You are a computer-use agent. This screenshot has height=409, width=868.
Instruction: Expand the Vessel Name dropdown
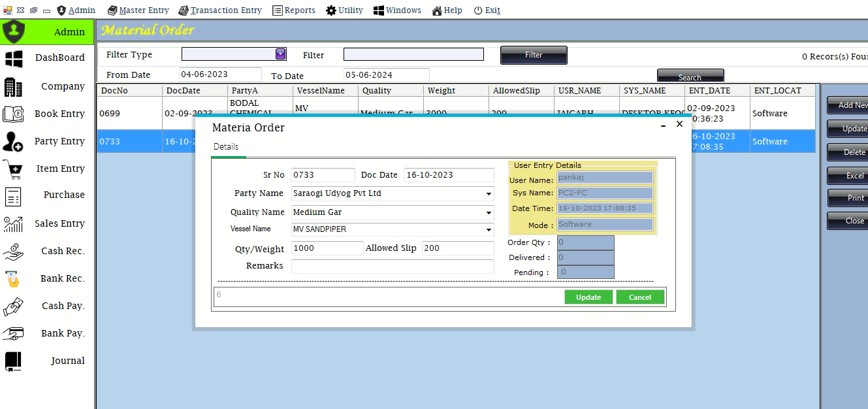click(x=489, y=230)
